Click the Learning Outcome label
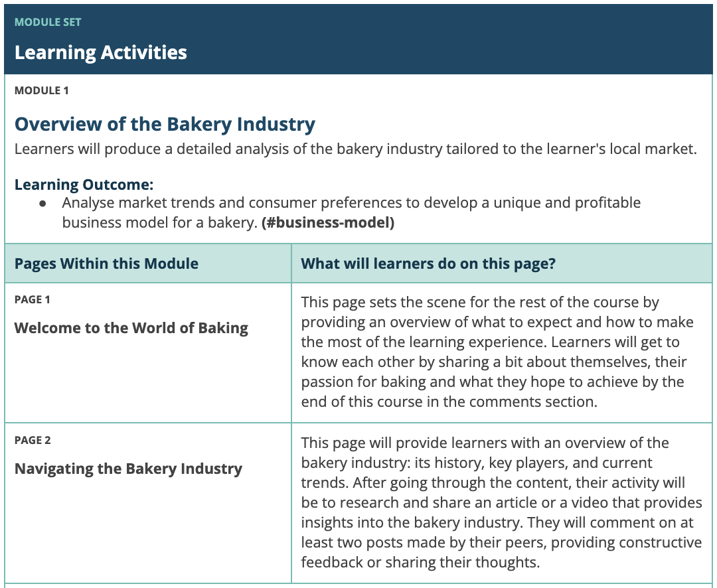 (84, 184)
